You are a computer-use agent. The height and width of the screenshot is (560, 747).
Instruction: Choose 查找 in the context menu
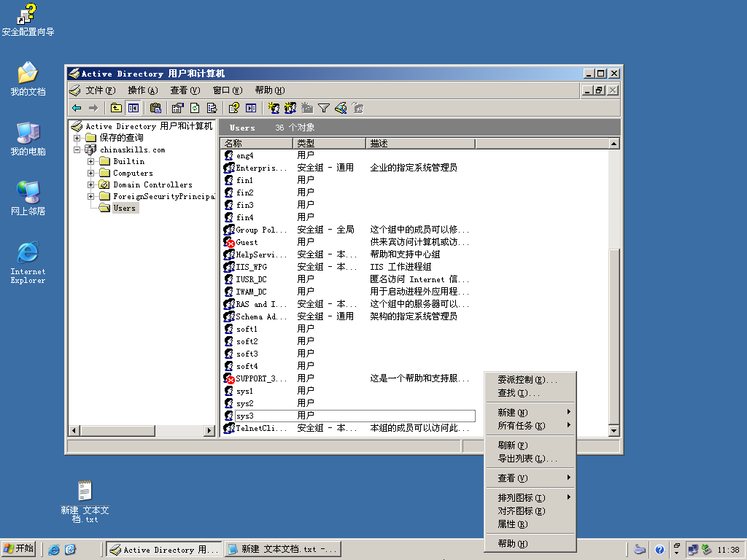(530, 393)
